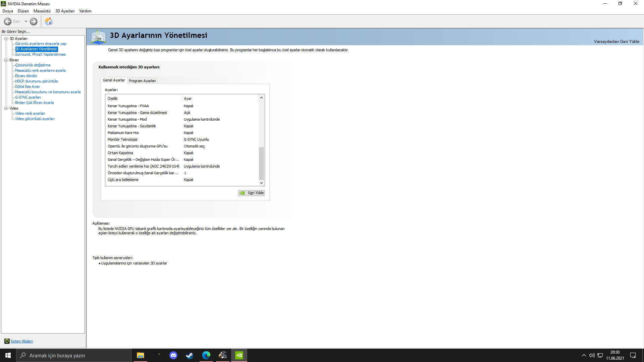Collapse the Ekran tree node

[x=6, y=60]
